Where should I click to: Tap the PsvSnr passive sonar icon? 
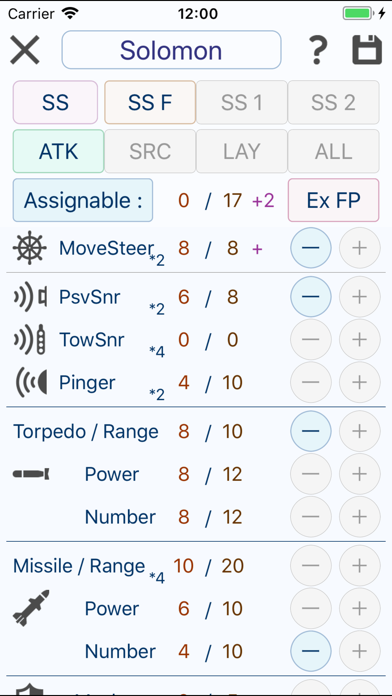tap(30, 297)
